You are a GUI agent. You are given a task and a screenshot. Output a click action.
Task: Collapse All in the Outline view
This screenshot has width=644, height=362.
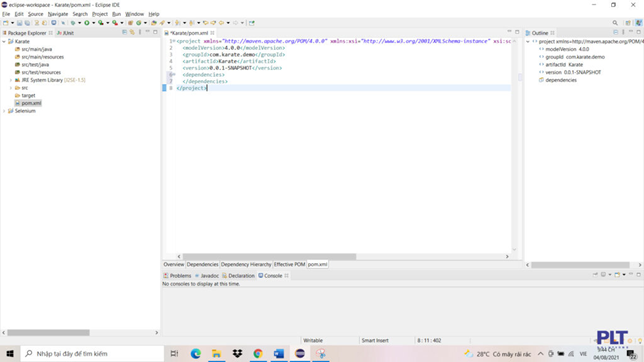coord(615,32)
